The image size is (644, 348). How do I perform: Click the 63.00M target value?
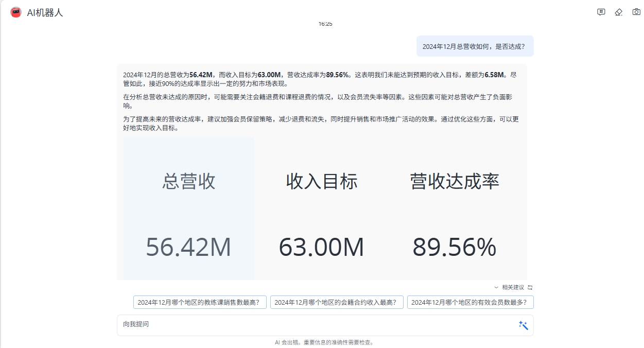tap(321, 248)
